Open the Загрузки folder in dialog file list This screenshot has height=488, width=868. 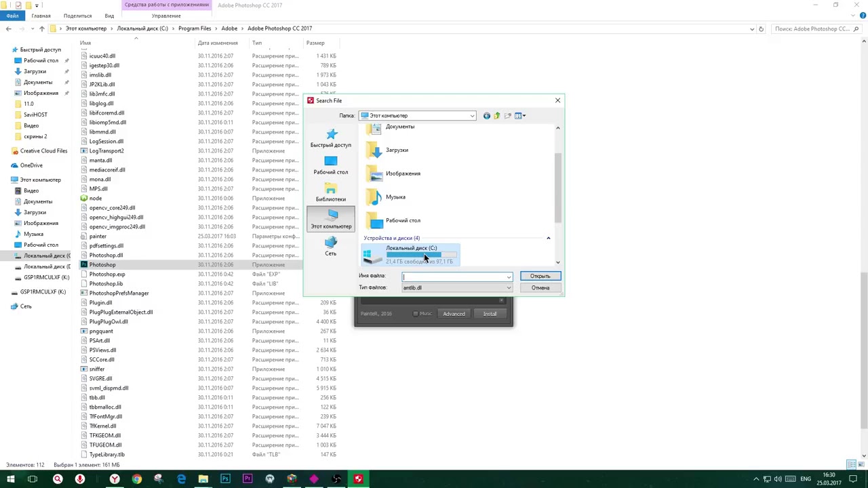pyautogui.click(x=389, y=150)
